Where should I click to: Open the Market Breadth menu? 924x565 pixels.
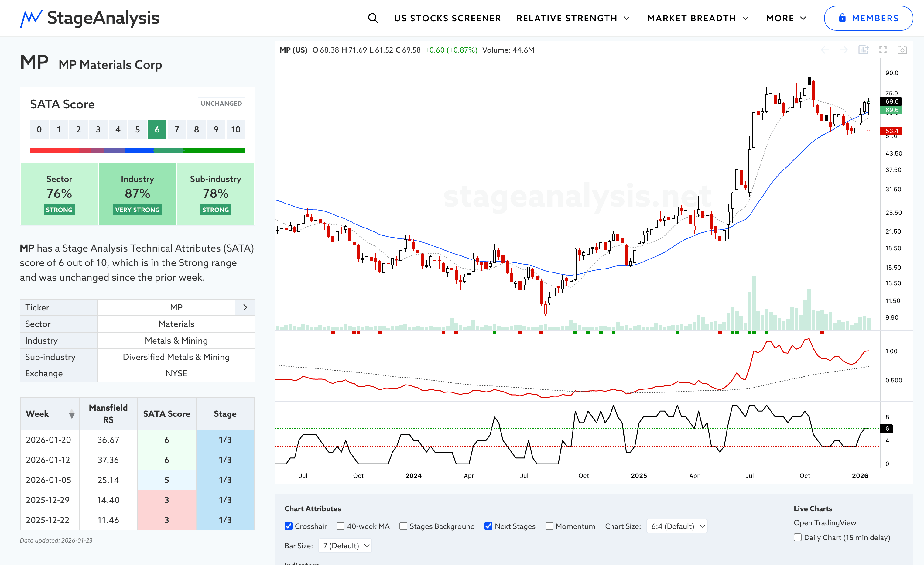coord(697,18)
